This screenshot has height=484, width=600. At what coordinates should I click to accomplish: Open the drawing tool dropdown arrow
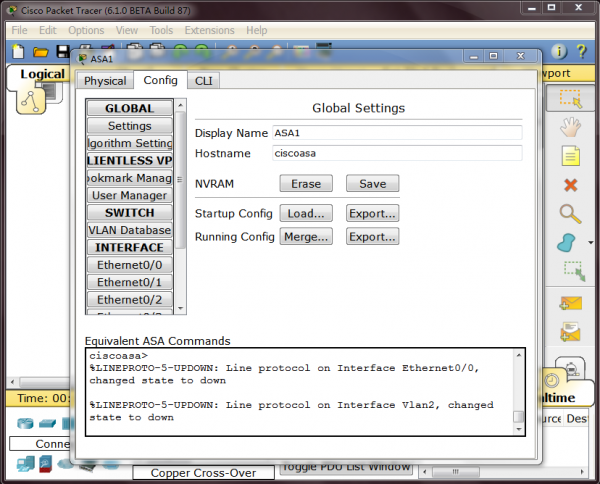coord(590,243)
